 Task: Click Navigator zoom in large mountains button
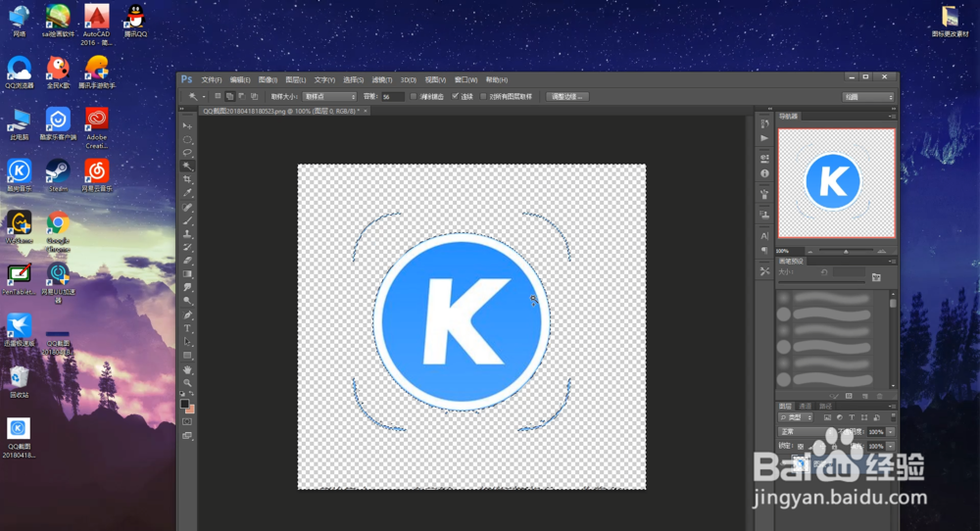pyautogui.click(x=881, y=251)
